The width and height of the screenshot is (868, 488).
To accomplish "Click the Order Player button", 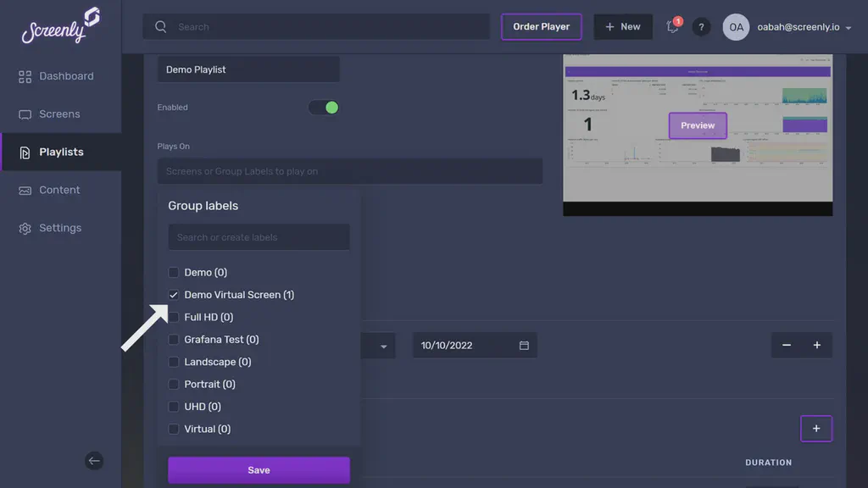I will click(x=541, y=26).
